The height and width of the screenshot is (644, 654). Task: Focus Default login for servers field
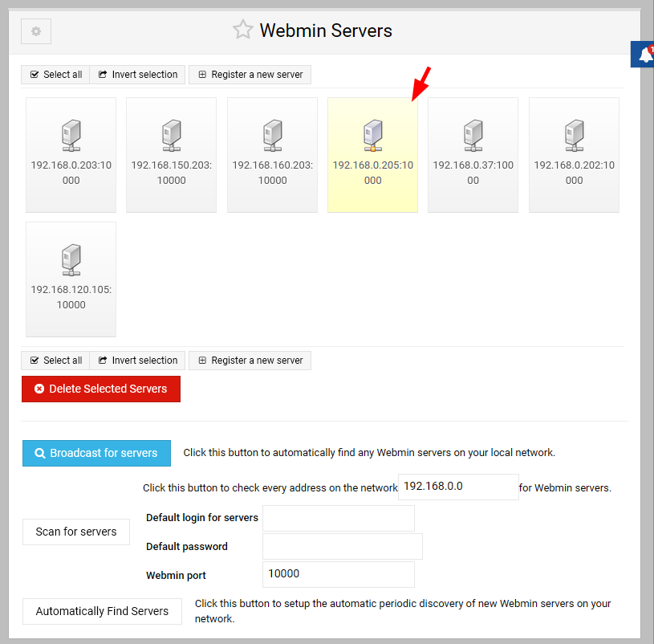click(339, 519)
